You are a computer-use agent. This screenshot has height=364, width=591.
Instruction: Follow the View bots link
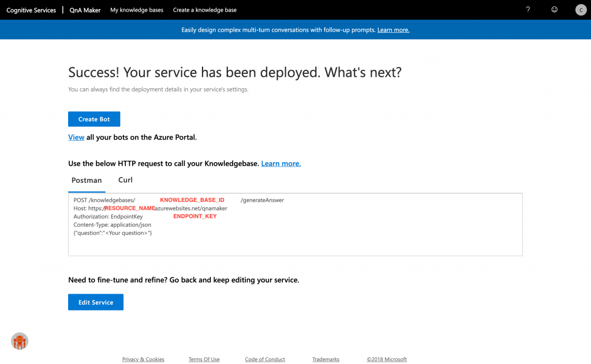tap(76, 137)
